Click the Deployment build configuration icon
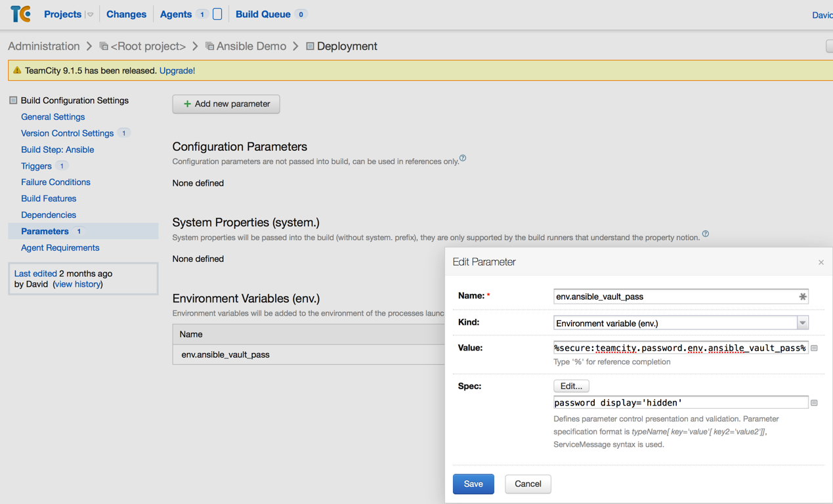The height and width of the screenshot is (504, 833). [x=310, y=46]
